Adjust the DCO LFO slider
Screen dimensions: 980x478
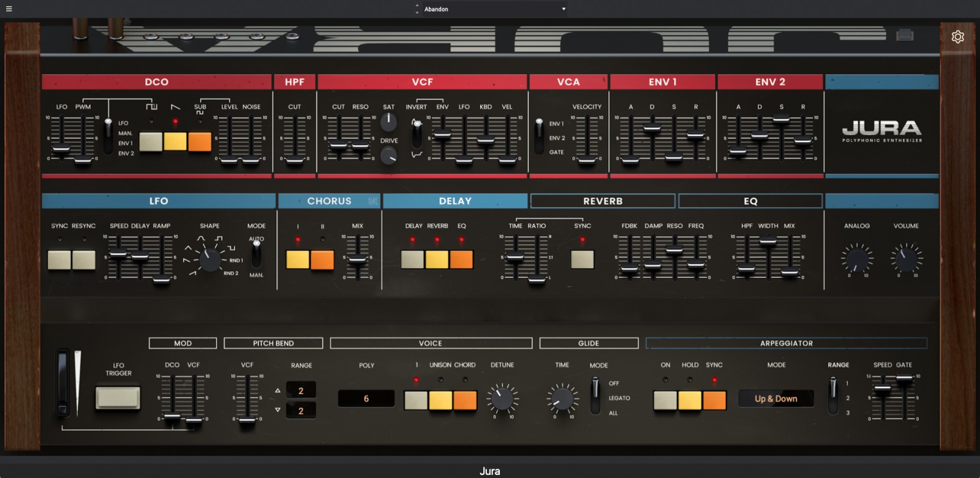click(61, 149)
